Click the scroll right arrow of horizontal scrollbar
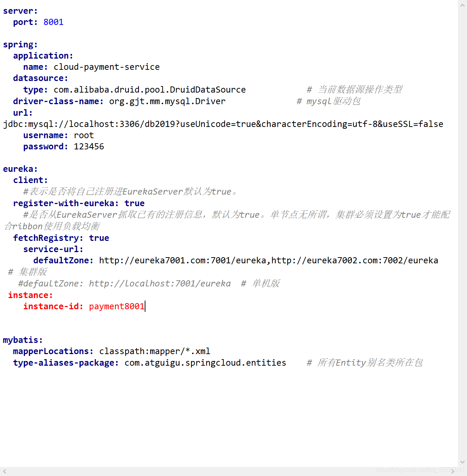Screen dimensions: 467x476 pyautogui.click(x=453, y=471)
